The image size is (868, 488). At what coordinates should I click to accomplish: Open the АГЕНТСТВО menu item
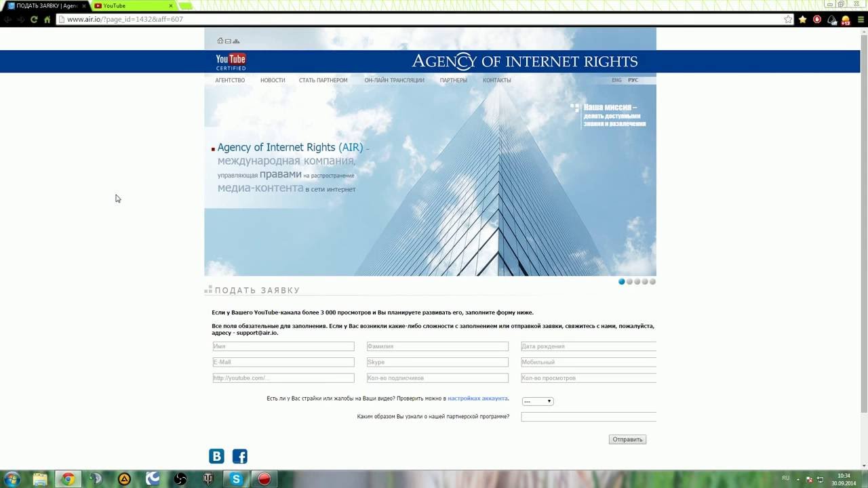230,80
